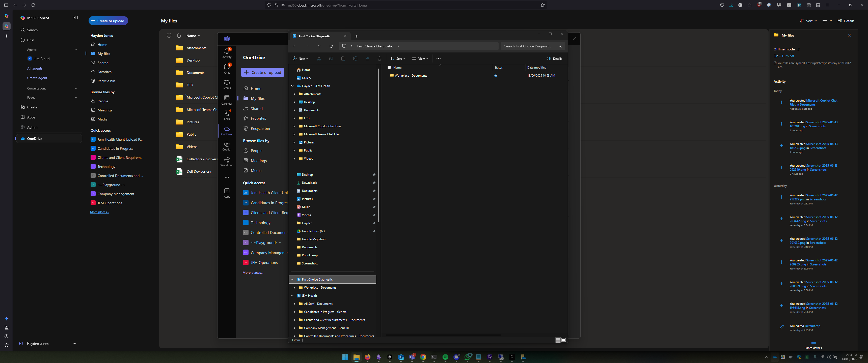Open Firefox downloads arrow icon

coord(731,5)
